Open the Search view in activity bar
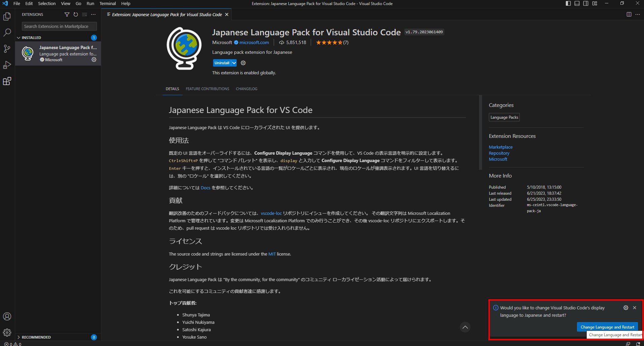 tap(7, 33)
